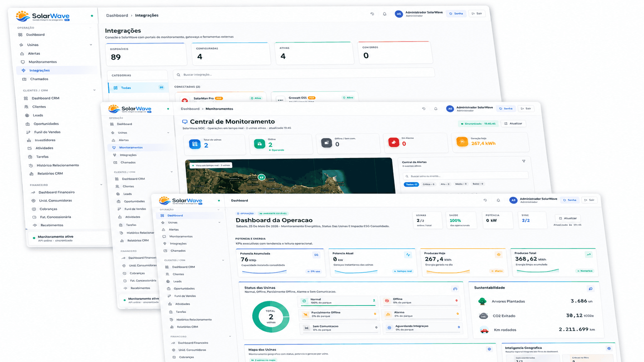Click the bell icon in the Monitoramentos window

[x=436, y=109]
